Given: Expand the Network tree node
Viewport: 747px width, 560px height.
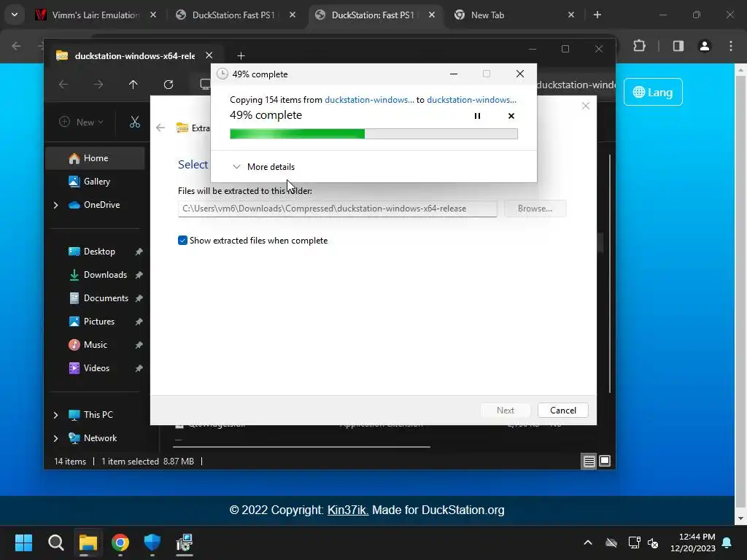Looking at the screenshot, I should click(55, 438).
